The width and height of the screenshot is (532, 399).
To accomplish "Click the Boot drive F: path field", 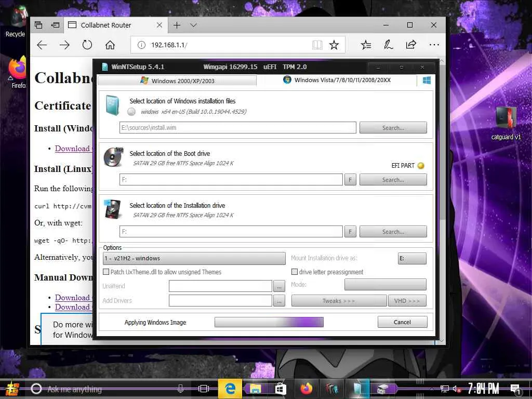I will click(231, 179).
